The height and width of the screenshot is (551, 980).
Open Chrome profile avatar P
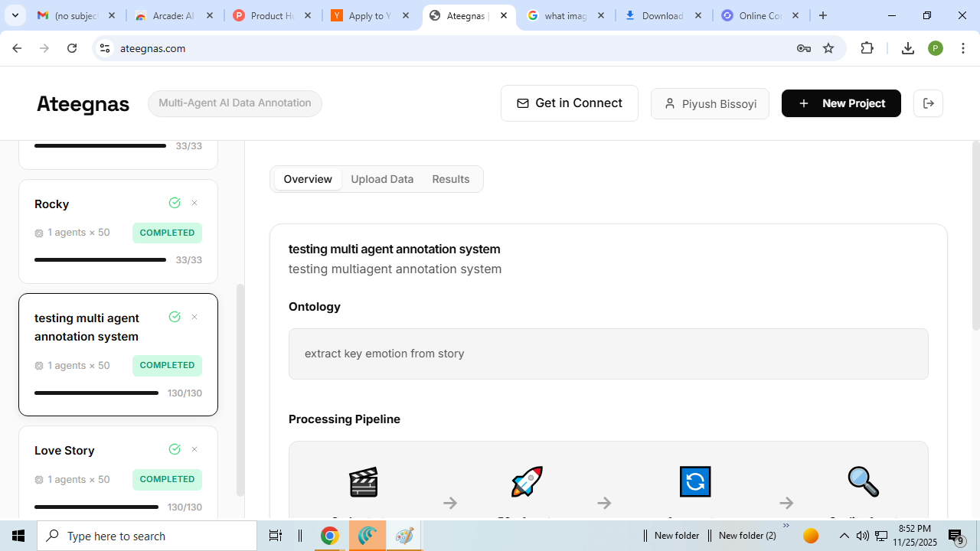(x=936, y=48)
